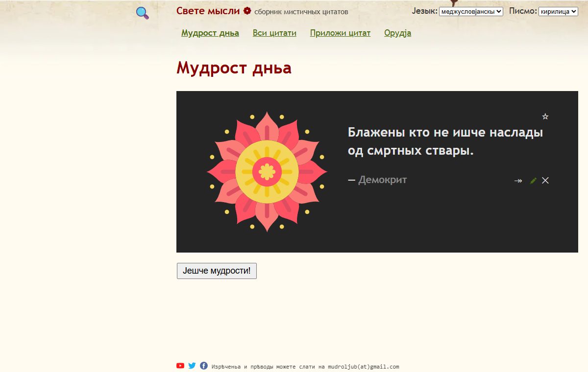Open the author link Демокрит
The image size is (588, 372).
coord(383,180)
